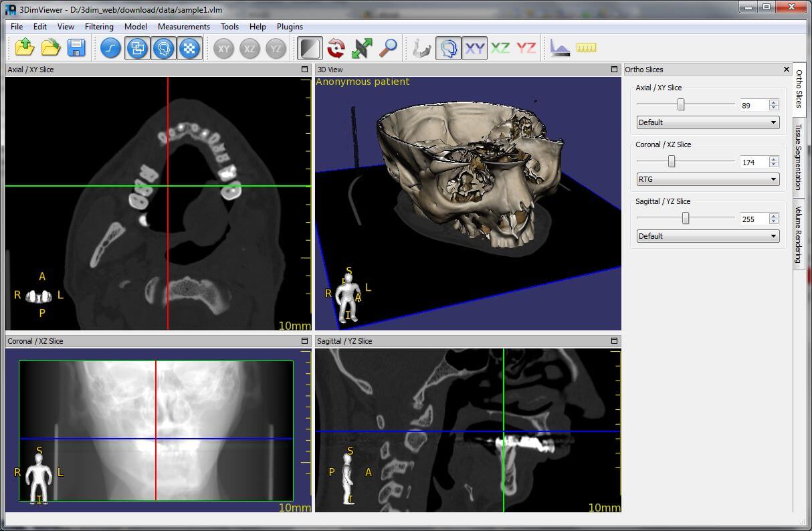This screenshot has width=812, height=531.
Task: Activate the scene rotation tool
Action: pyautogui.click(x=336, y=47)
